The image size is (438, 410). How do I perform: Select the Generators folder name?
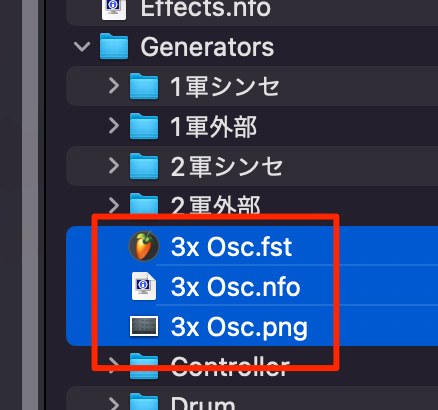(207, 47)
